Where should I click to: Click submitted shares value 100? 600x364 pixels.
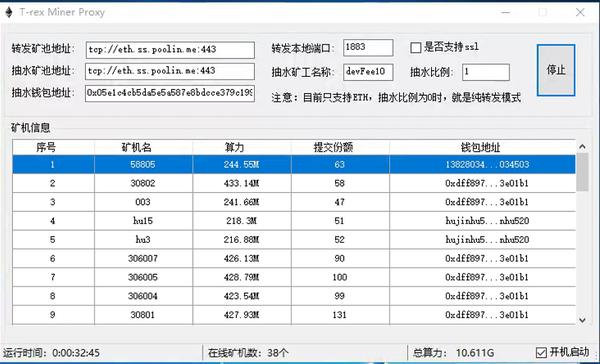tap(339, 277)
